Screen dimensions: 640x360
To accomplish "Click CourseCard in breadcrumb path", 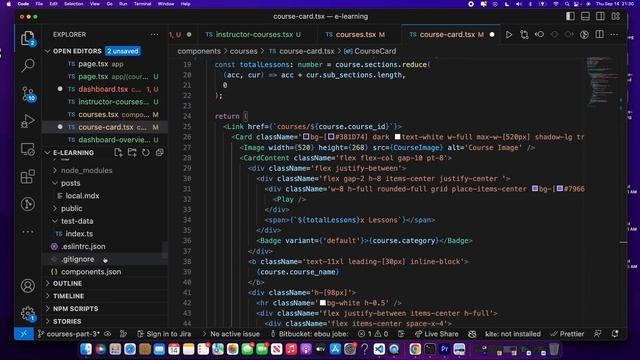I will tap(375, 51).
